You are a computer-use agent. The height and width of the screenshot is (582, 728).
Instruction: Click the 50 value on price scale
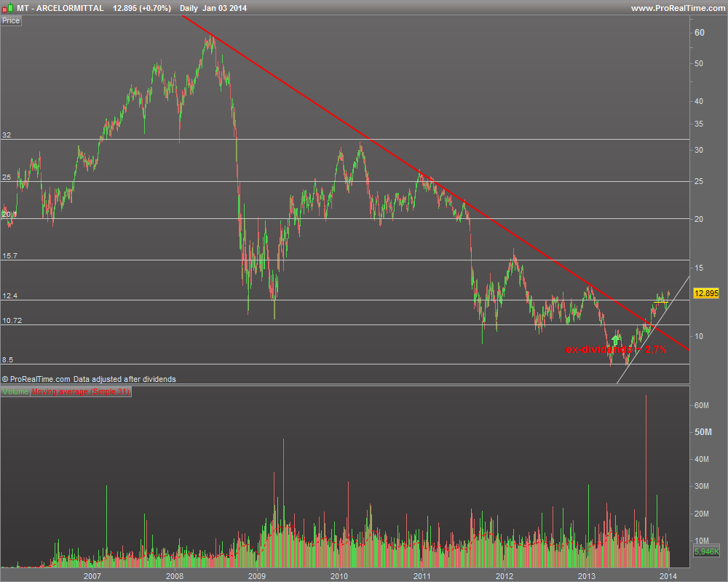[699, 63]
